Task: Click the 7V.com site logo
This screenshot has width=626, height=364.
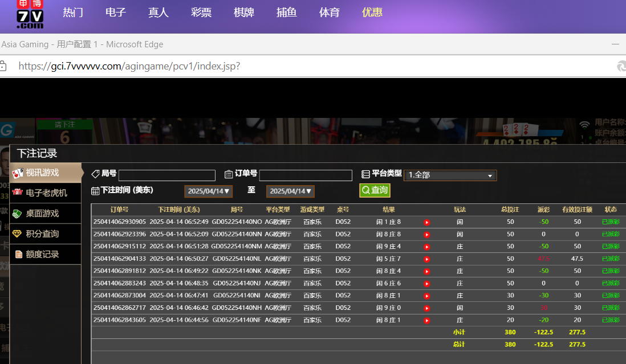Action: pos(30,15)
